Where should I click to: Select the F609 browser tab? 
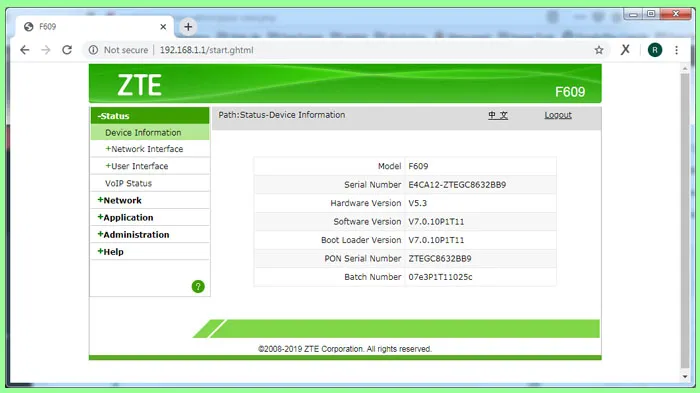point(95,27)
